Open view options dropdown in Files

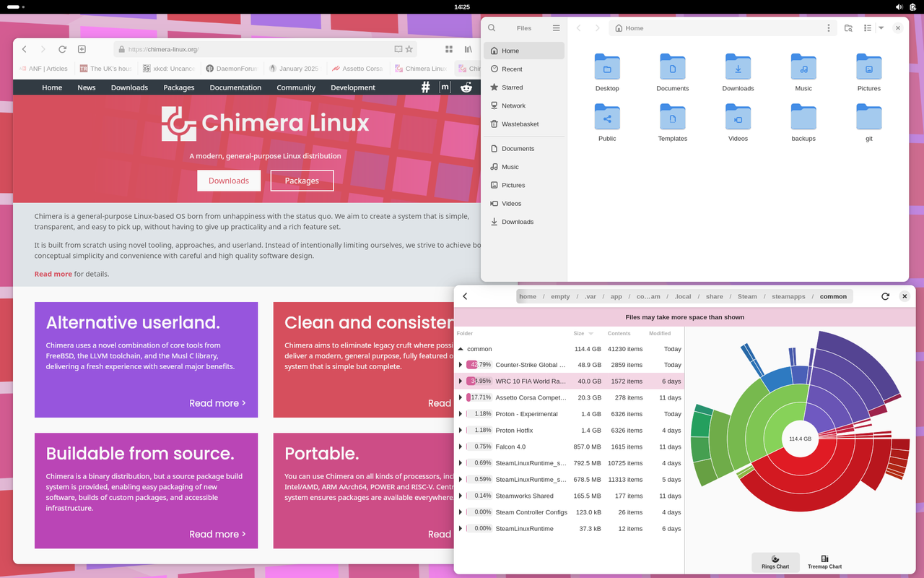881,28
